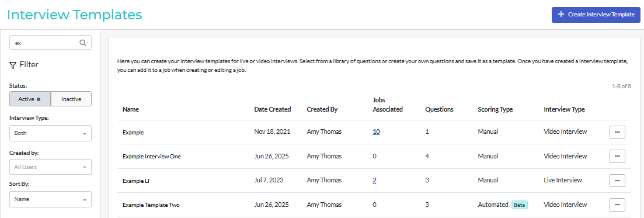Image resolution: width=644 pixels, height=218 pixels.
Task: Open the 10 jobs associated link
Action: tap(376, 132)
